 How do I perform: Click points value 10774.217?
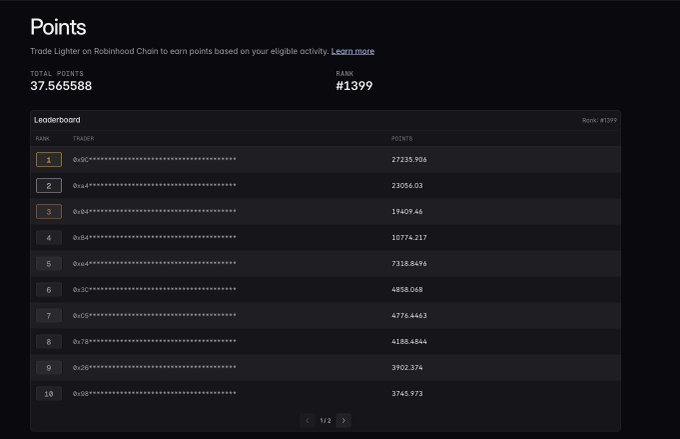click(409, 238)
